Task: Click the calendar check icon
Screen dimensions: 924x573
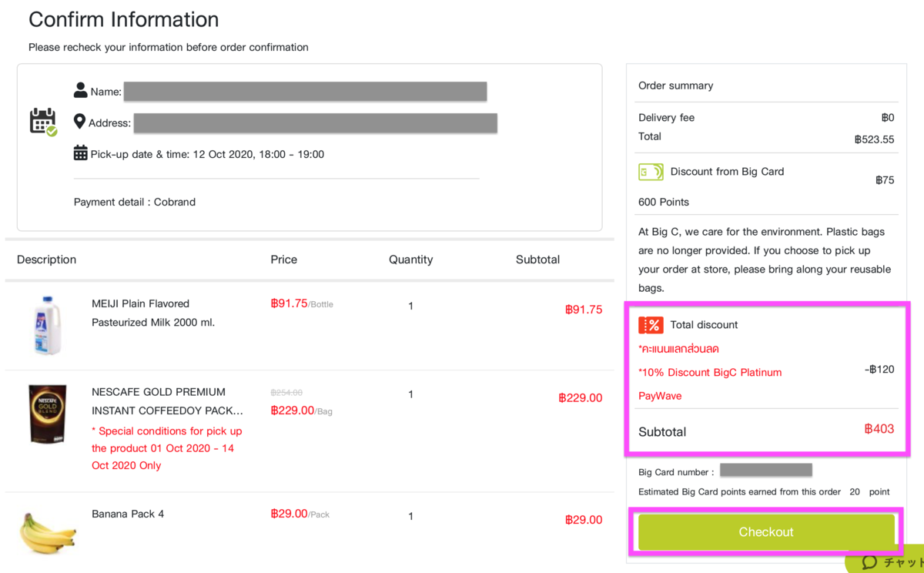Action: tap(43, 122)
